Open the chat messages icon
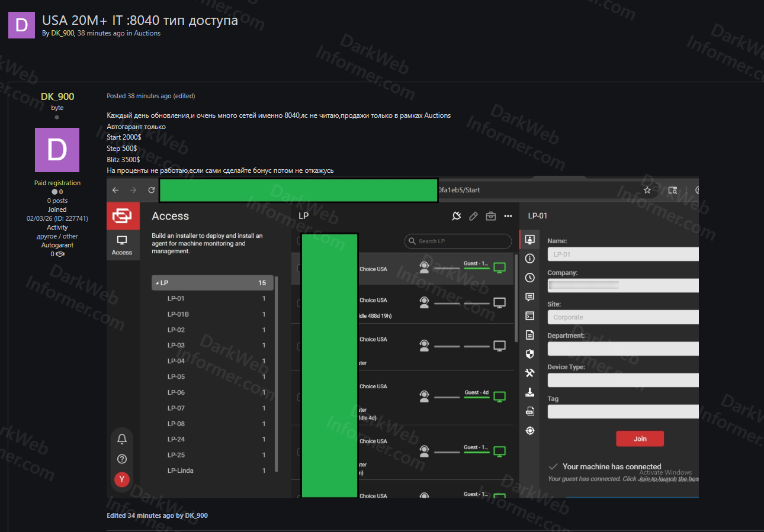 click(529, 296)
